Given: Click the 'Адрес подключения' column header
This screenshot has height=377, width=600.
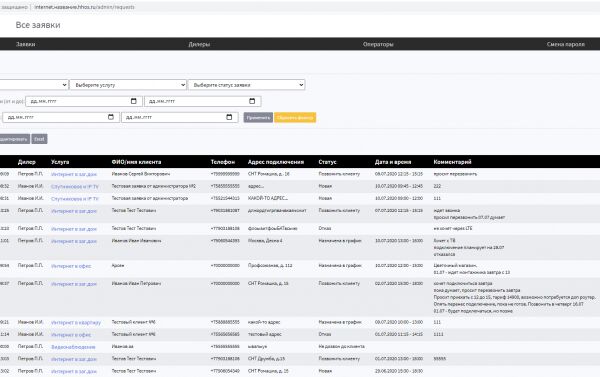Looking at the screenshot, I should [276, 162].
